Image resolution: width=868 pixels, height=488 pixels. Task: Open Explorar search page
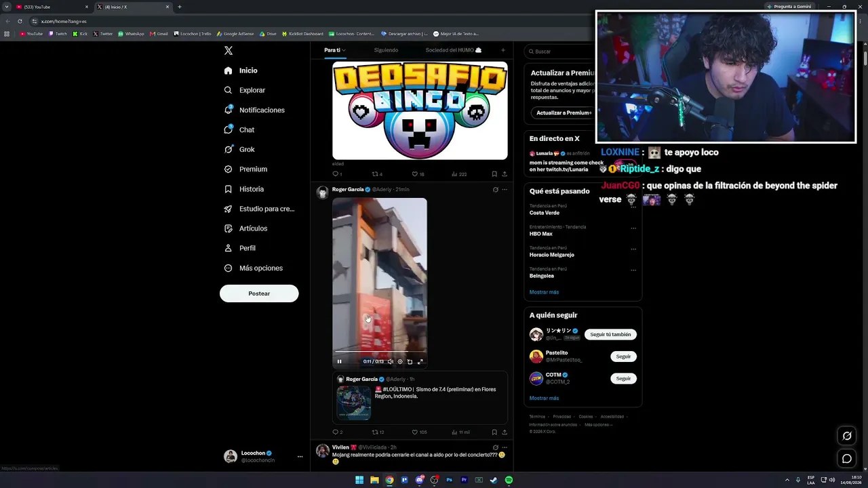click(245, 90)
